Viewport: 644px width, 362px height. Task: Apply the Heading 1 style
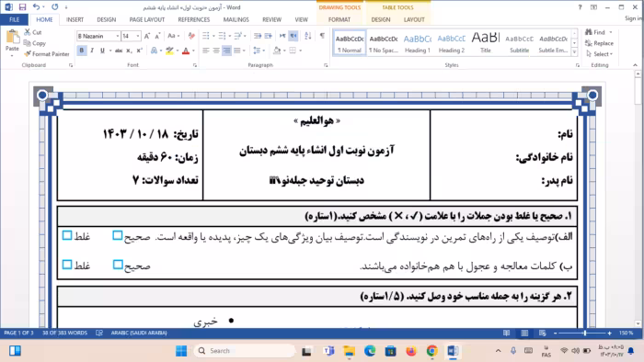(418, 42)
